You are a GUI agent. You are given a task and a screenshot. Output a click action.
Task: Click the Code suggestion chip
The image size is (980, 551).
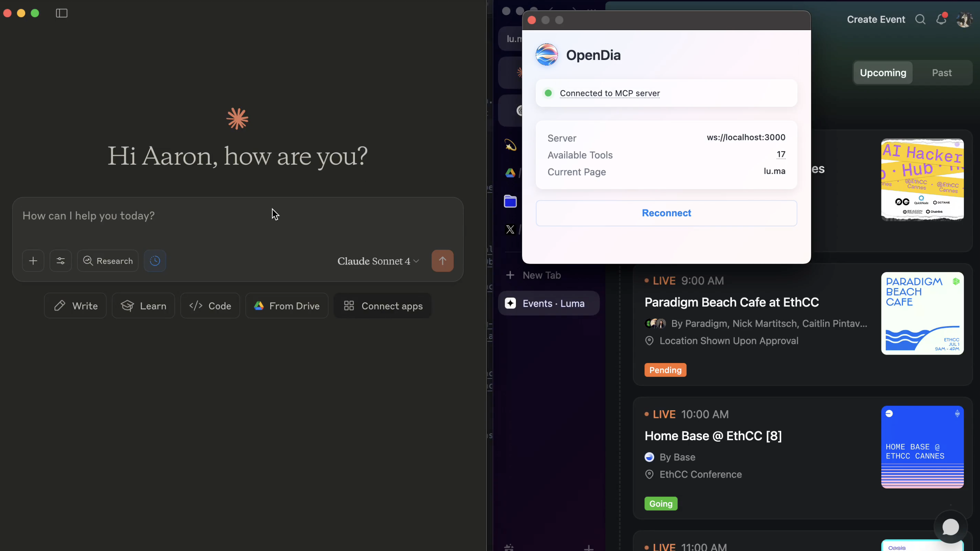(x=210, y=306)
